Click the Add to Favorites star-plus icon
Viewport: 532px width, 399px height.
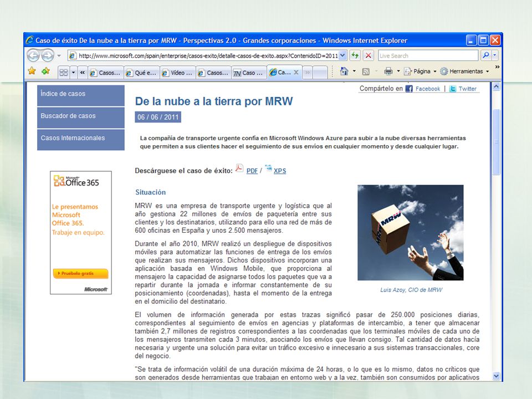[45, 71]
